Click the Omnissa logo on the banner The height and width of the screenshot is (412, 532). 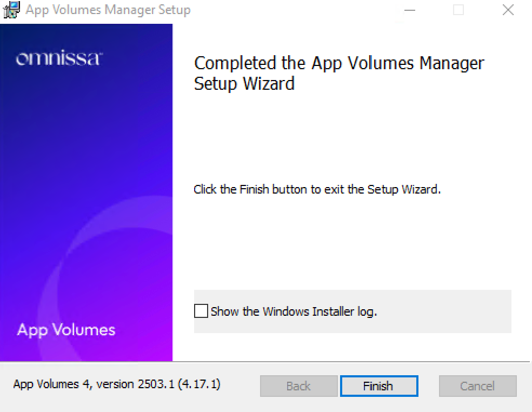59,58
